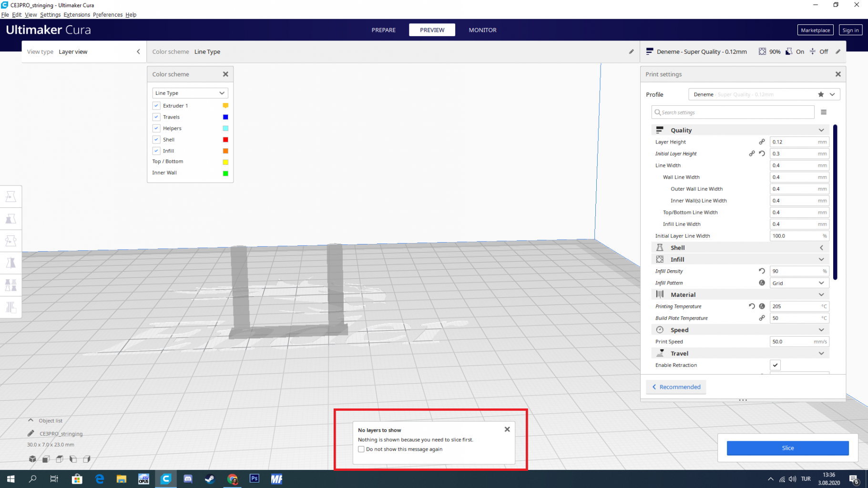This screenshot has height=488, width=868.
Task: Reset Infill Density to default value
Action: (x=762, y=271)
